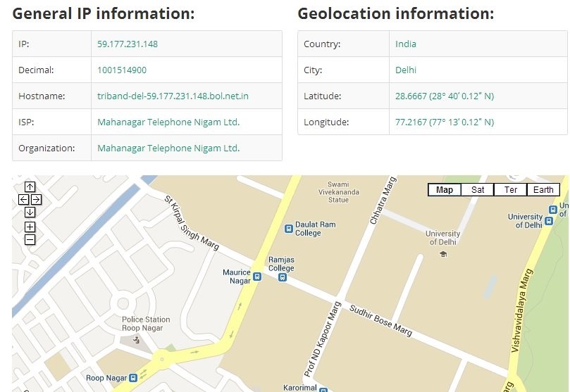Zoom in the map with plus button
Viewport: 570px width, 392px height.
click(30, 227)
